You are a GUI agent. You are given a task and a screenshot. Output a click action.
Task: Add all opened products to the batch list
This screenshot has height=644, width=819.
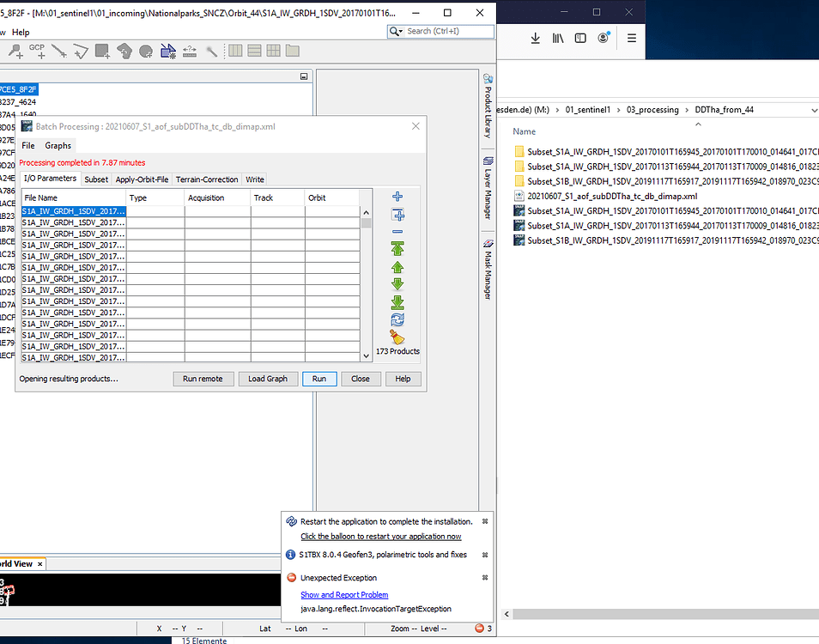397,215
